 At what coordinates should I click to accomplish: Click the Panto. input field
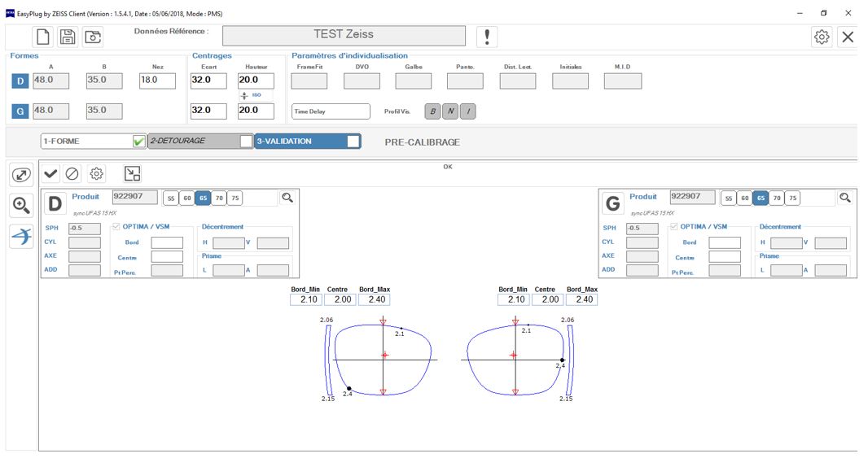point(465,81)
